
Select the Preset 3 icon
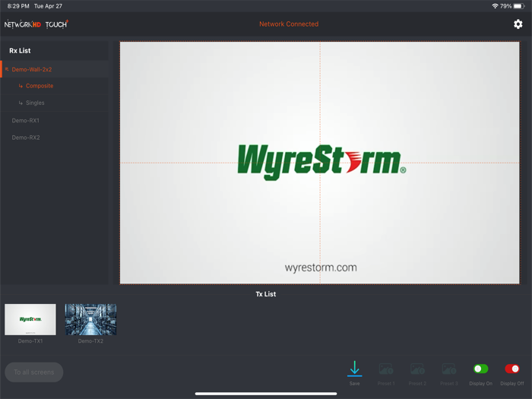tap(449, 369)
